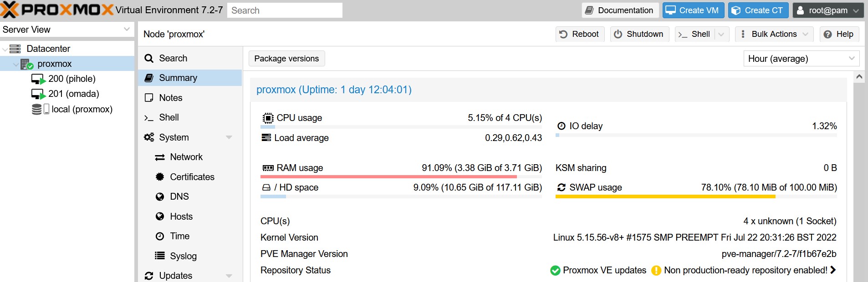
Task: Click the Proxmox logo icon
Action: click(x=10, y=10)
